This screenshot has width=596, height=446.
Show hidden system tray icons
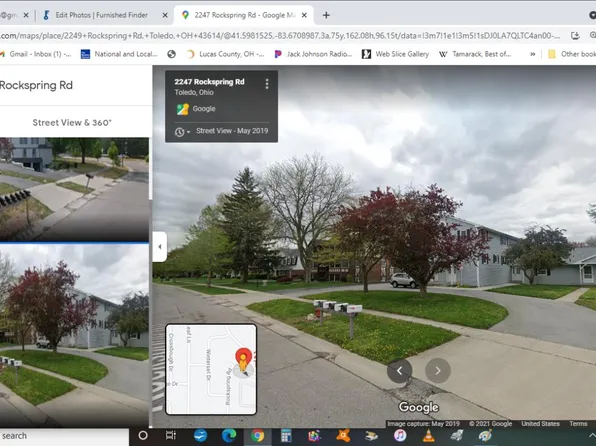tap(591, 435)
